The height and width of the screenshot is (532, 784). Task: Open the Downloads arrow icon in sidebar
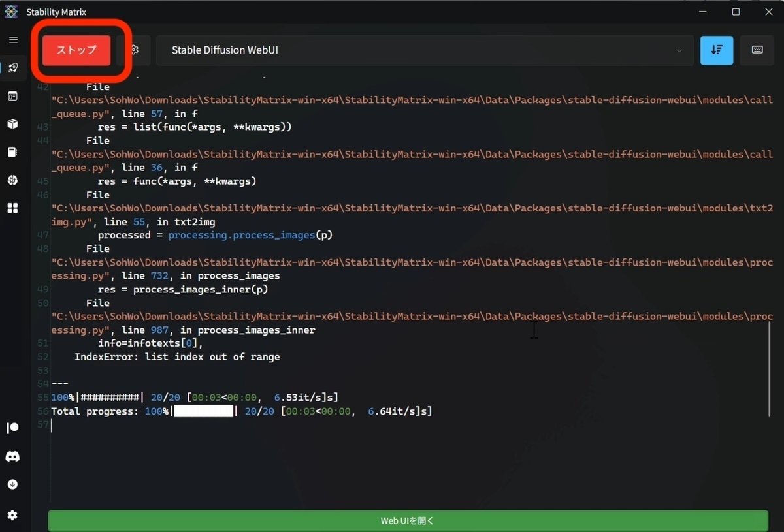point(13,484)
